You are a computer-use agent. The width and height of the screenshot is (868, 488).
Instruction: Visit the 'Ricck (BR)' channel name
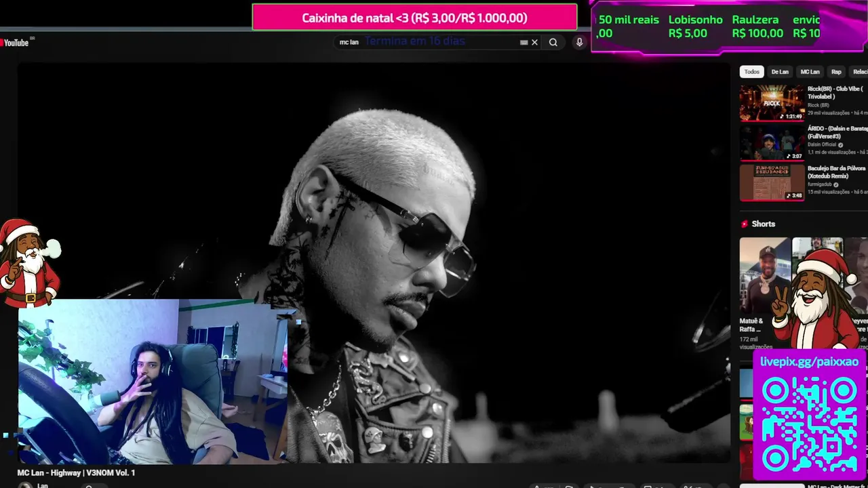tap(818, 105)
